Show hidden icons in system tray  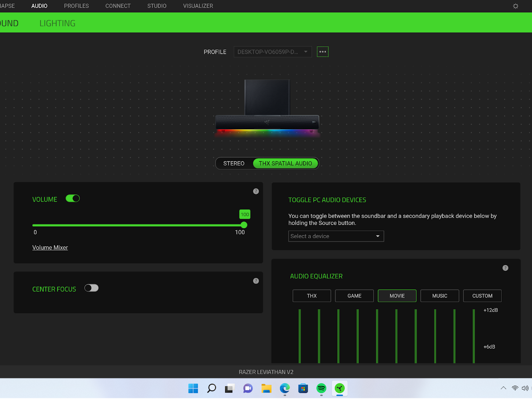pyautogui.click(x=503, y=388)
